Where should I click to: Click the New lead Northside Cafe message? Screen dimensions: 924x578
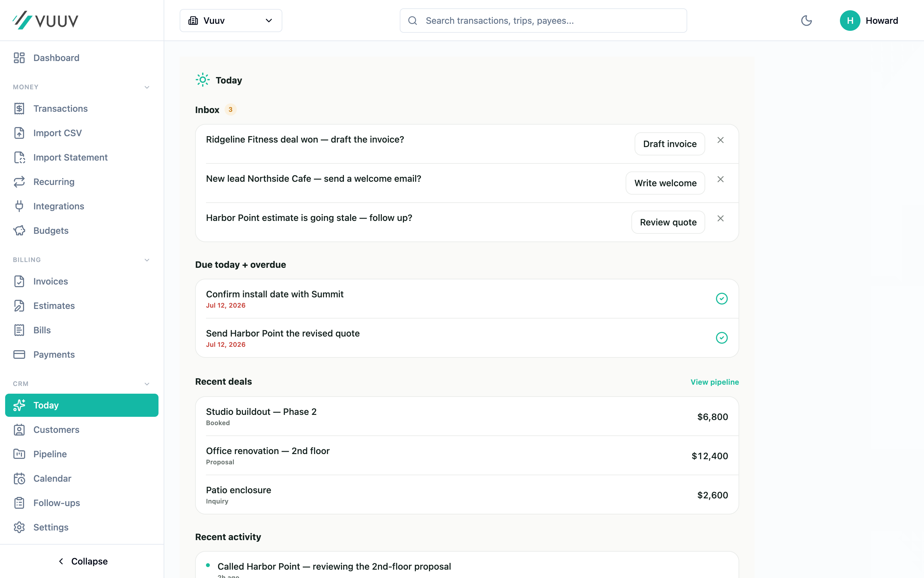click(x=313, y=179)
